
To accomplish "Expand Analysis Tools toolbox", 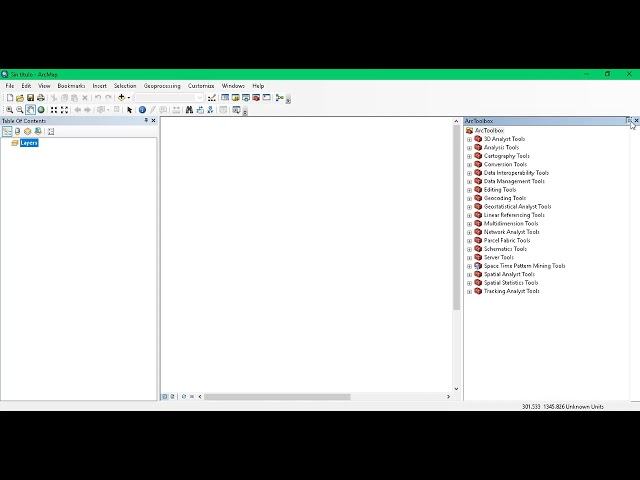I will 469,148.
